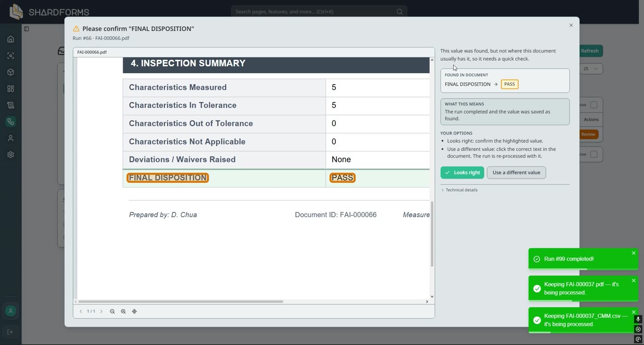Open the settings gear in sidebar
Image resolution: width=644 pixels, height=345 pixels.
pos(11,155)
